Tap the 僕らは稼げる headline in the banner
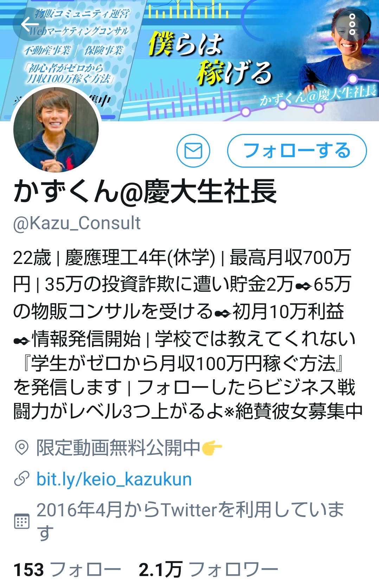This screenshot has height=588, width=379. (210, 59)
